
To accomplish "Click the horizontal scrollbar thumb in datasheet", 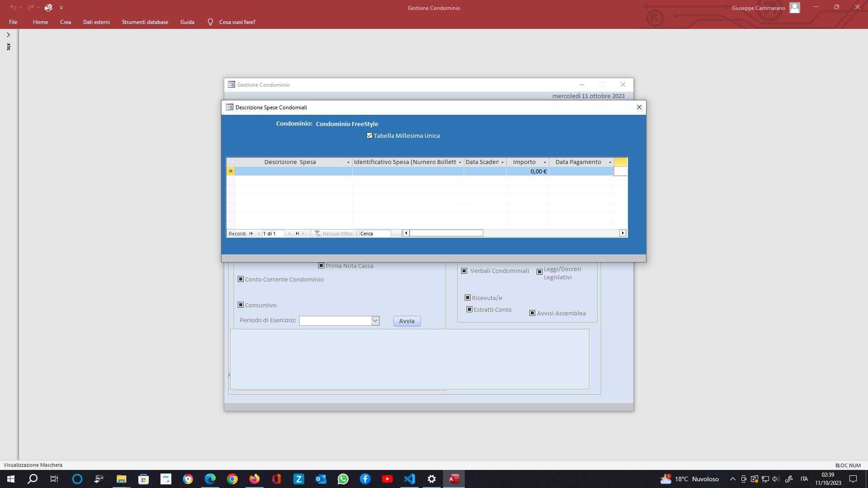I will 446,233.
